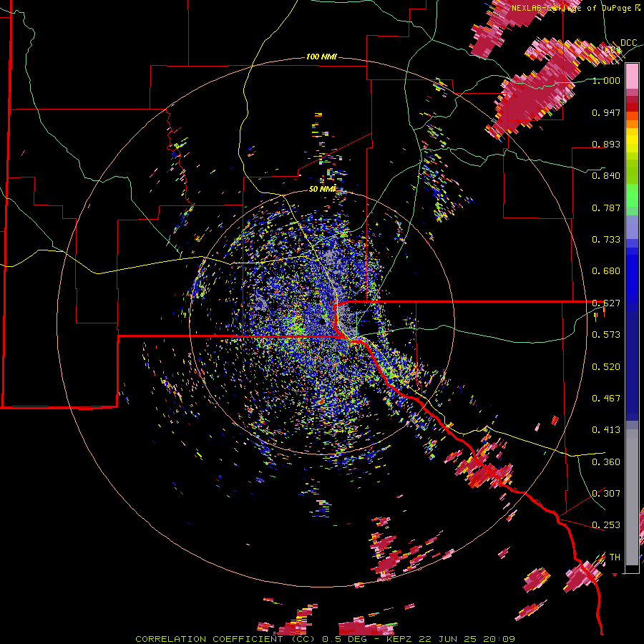
Task: Select the 0.680 scale value
Action: coord(606,271)
